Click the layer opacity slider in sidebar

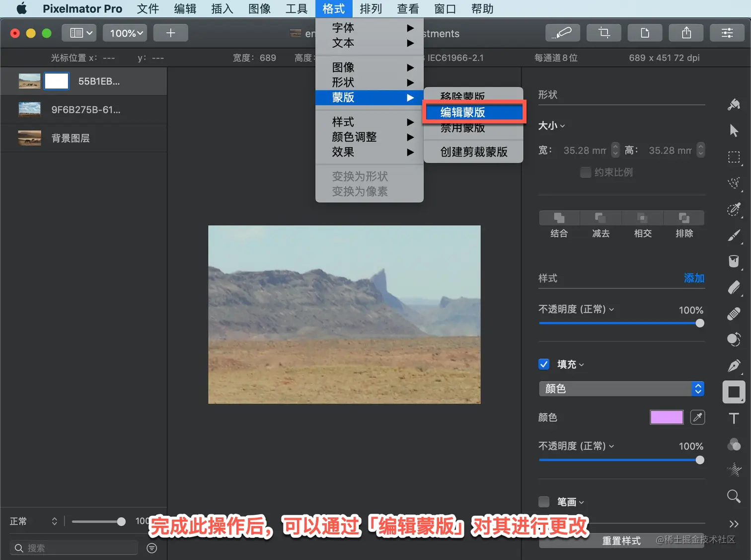point(98,521)
